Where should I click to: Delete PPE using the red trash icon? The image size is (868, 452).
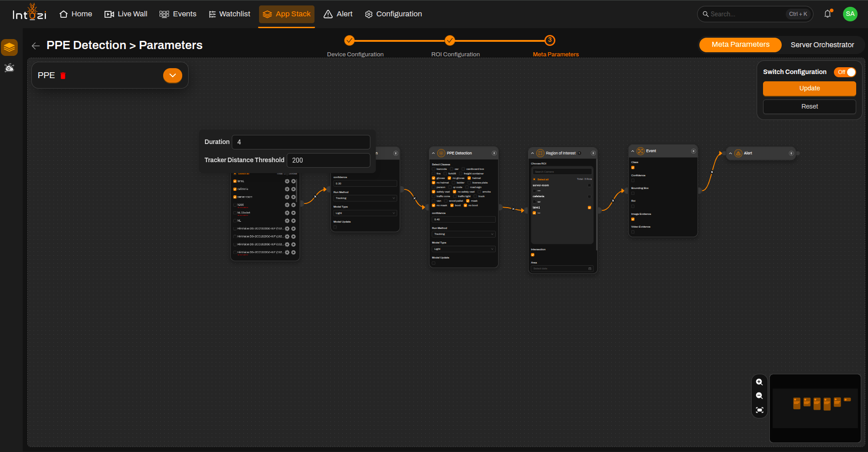click(x=63, y=75)
